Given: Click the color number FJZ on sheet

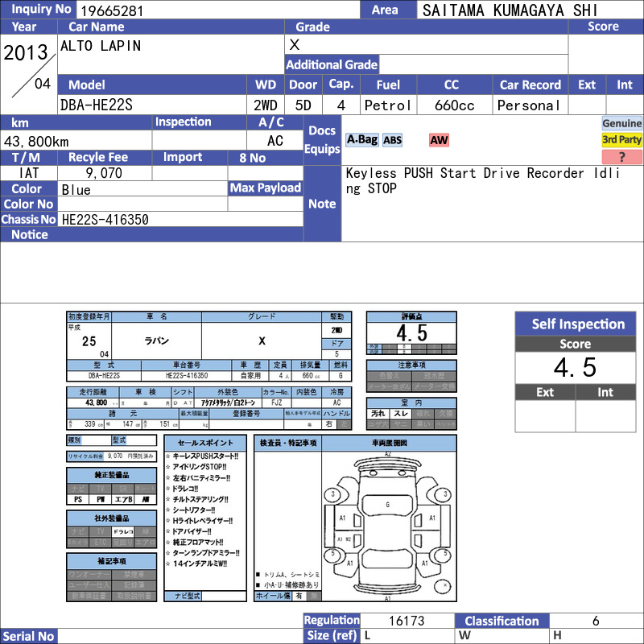Looking at the screenshot, I should click(x=276, y=403).
